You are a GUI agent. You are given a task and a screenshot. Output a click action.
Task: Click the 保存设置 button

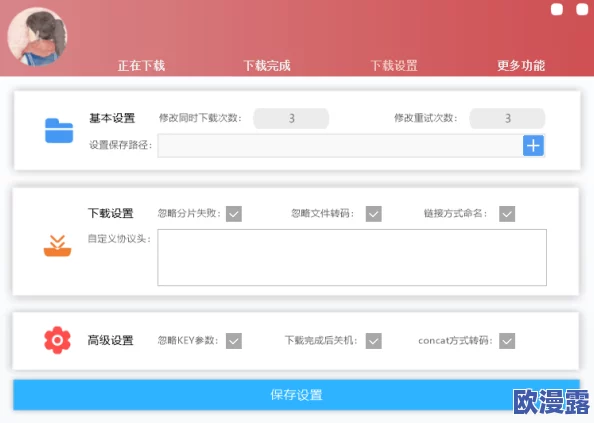(x=296, y=395)
